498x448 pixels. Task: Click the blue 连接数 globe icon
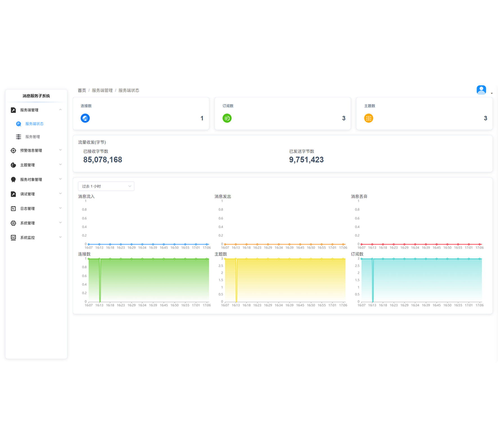(x=85, y=118)
